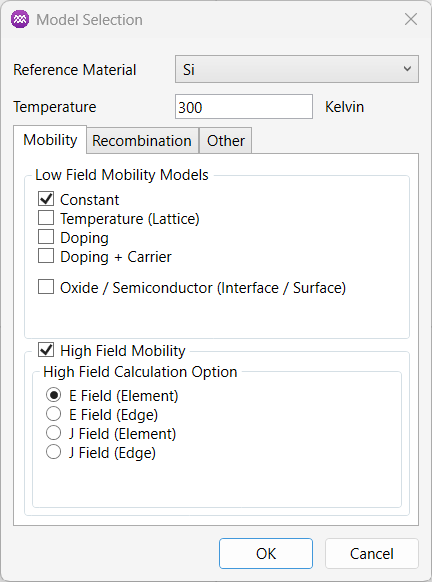Select E Field (Element) radio option
This screenshot has width=432, height=582.
tap(53, 395)
